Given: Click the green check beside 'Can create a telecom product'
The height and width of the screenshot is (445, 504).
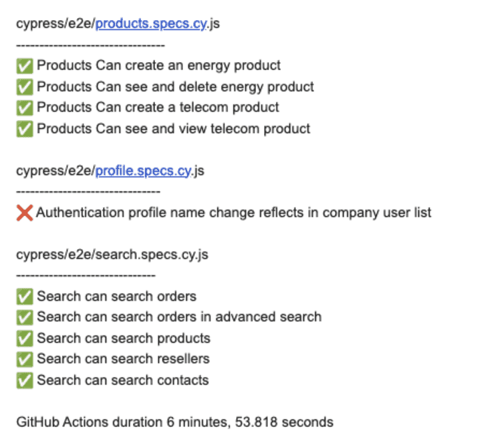Looking at the screenshot, I should pyautogui.click(x=25, y=108).
